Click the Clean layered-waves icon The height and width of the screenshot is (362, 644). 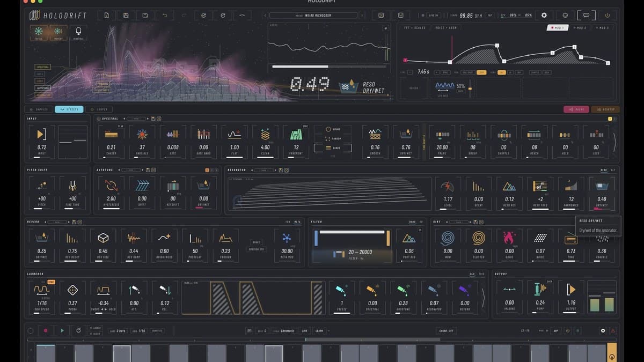click(x=265, y=134)
